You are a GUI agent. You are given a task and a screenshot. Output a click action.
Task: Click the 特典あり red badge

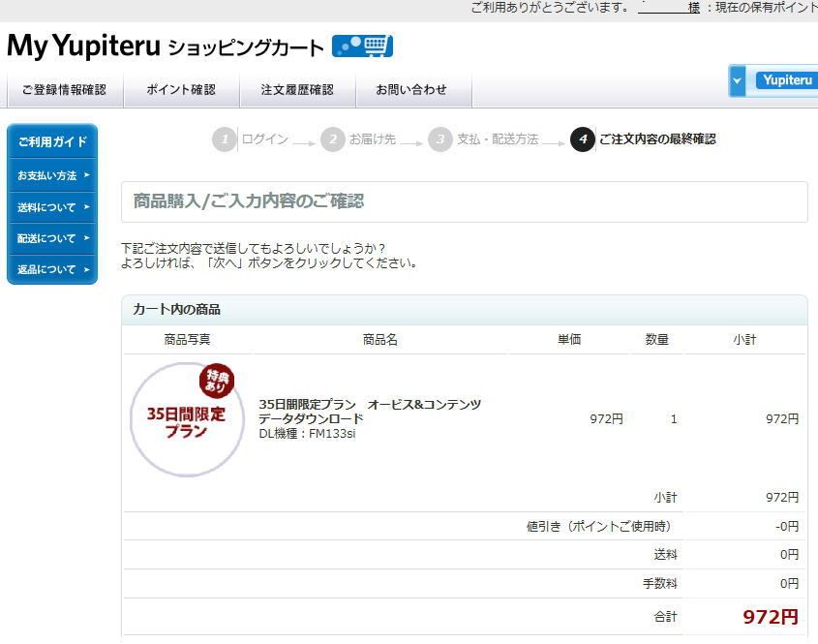pyautogui.click(x=217, y=381)
